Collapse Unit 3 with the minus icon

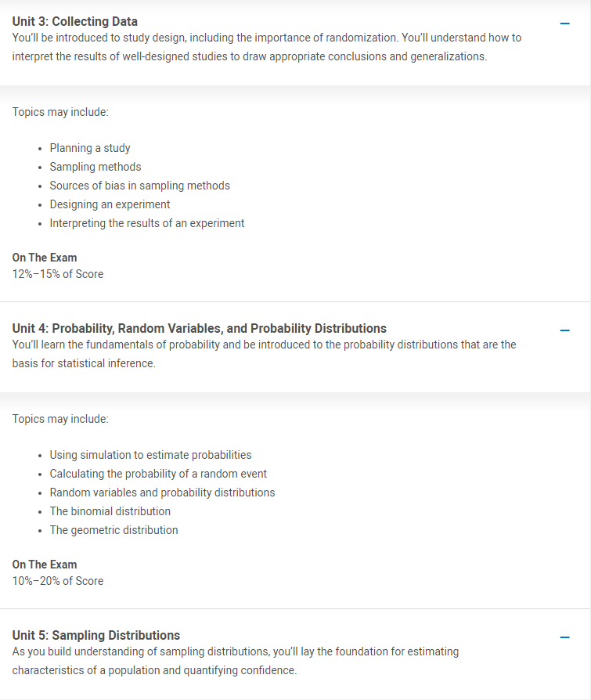click(x=564, y=23)
